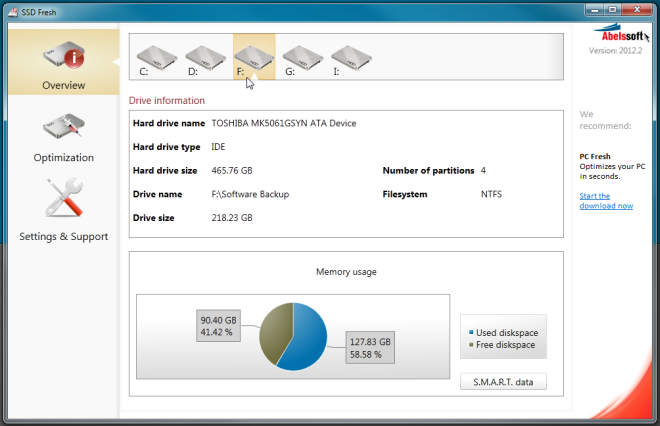The width and height of the screenshot is (660, 426).
Task: Click the S.M.A.R.T. data button
Action: 503,382
